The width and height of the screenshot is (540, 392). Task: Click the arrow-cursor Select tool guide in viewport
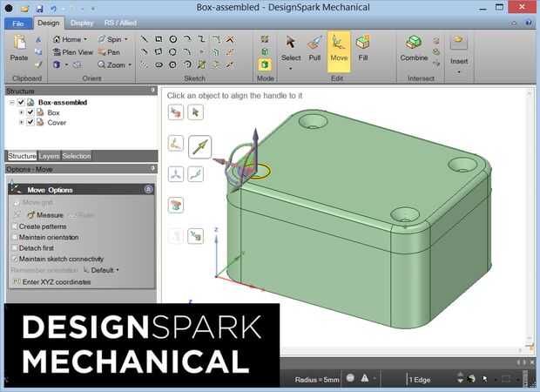coord(196,112)
